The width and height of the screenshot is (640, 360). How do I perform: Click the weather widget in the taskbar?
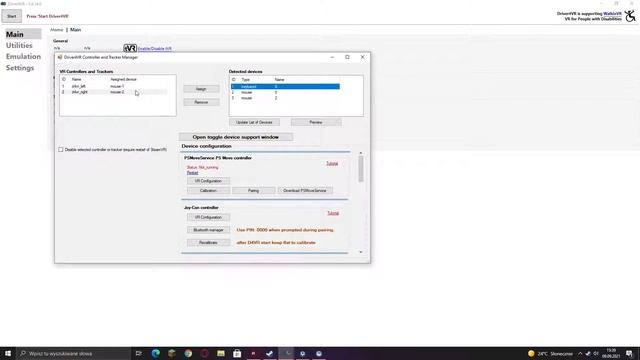point(550,353)
